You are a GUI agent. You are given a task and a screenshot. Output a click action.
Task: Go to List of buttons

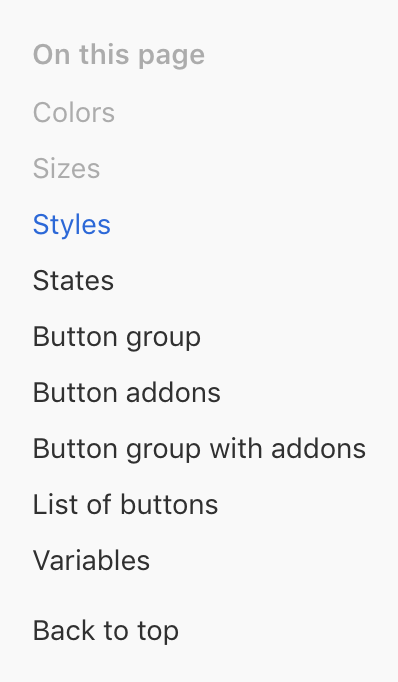[x=125, y=505]
